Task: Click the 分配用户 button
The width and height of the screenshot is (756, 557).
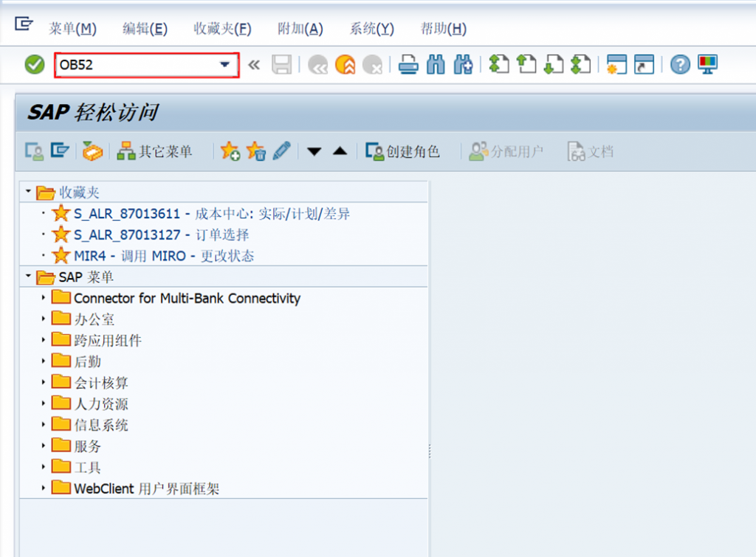Action: (506, 151)
